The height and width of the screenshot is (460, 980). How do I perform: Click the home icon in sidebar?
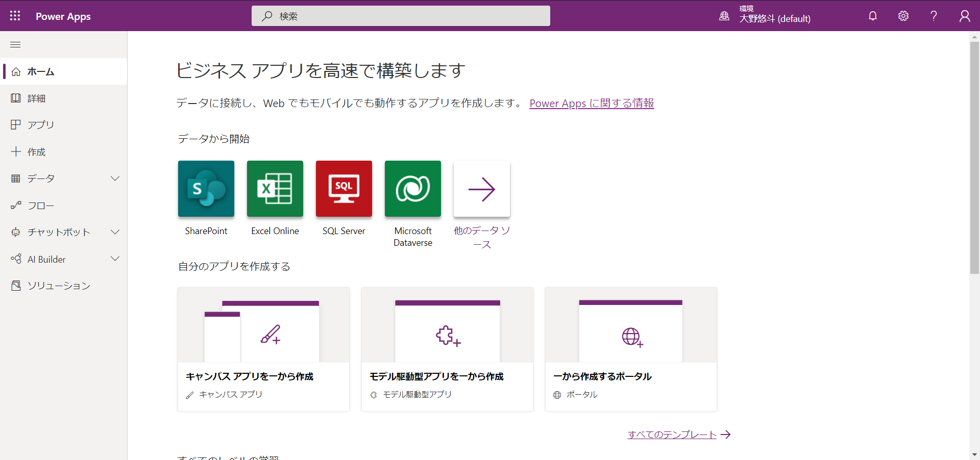[x=16, y=72]
